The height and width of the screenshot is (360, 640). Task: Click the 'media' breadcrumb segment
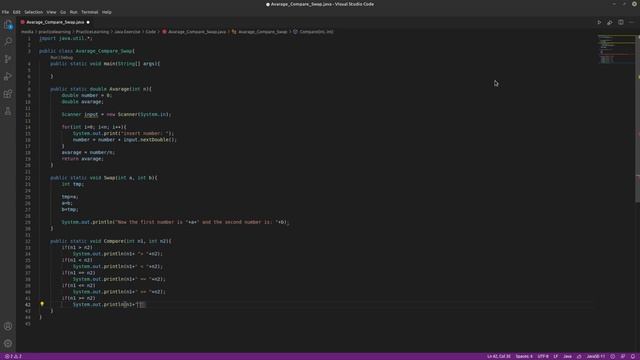(27, 32)
